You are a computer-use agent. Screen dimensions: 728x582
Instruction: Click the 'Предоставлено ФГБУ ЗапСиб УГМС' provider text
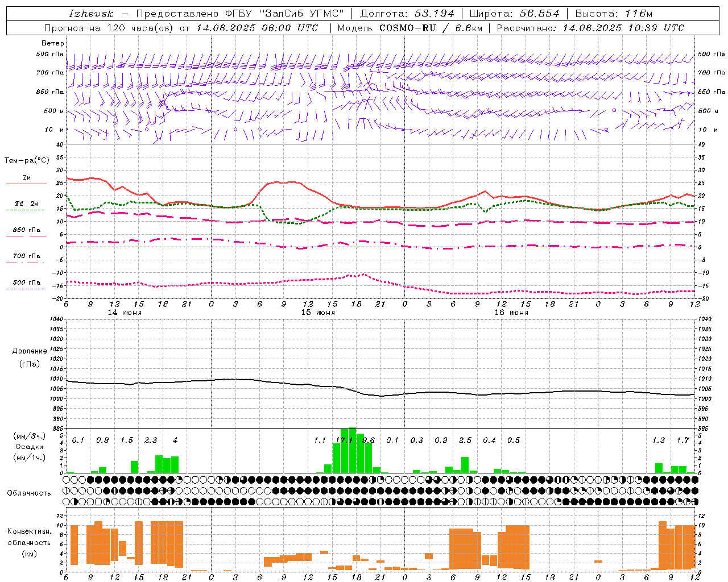point(240,14)
